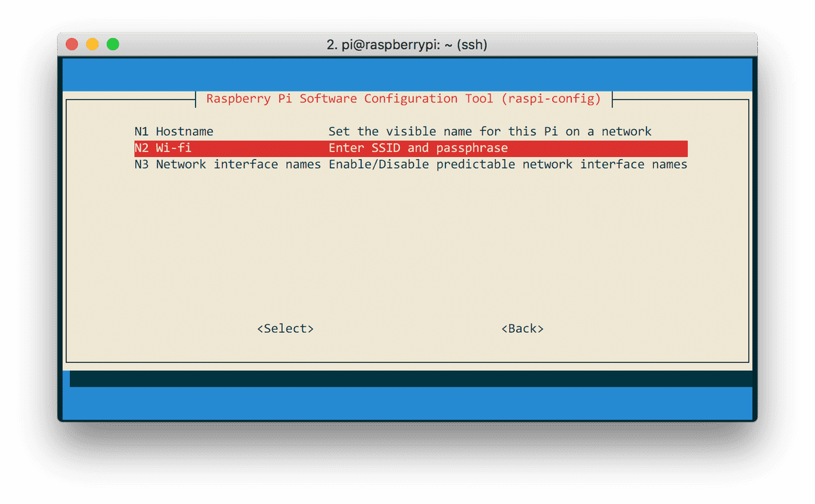Click dark shadow bar beneath the dialog
Image resolution: width=815 pixels, height=504 pixels.
pos(411,379)
